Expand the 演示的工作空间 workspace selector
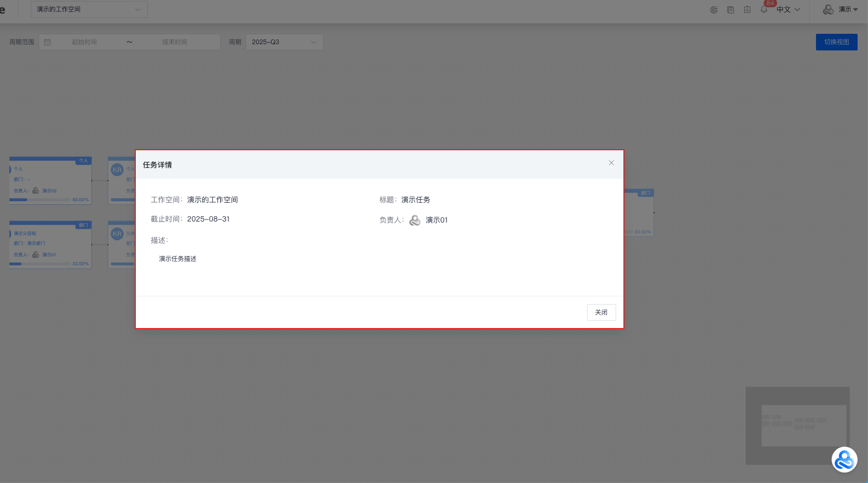868x483 pixels. [x=89, y=9]
